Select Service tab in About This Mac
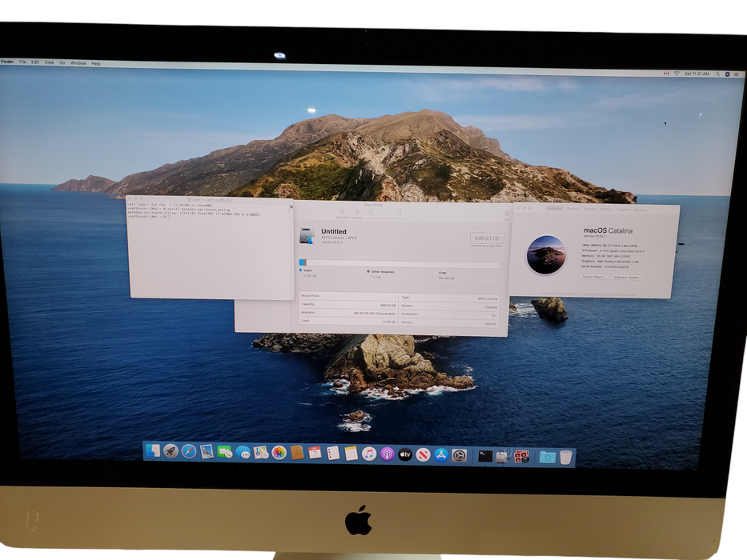 pyautogui.click(x=640, y=210)
